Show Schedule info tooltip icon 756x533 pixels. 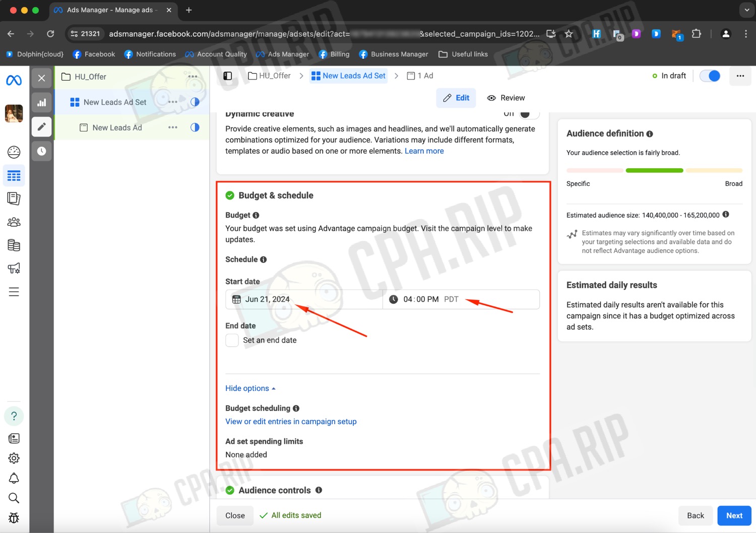[x=263, y=259]
